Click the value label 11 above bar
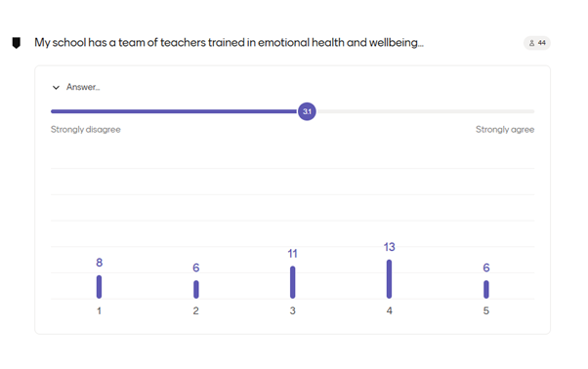The width and height of the screenshot is (588, 369). tap(292, 254)
